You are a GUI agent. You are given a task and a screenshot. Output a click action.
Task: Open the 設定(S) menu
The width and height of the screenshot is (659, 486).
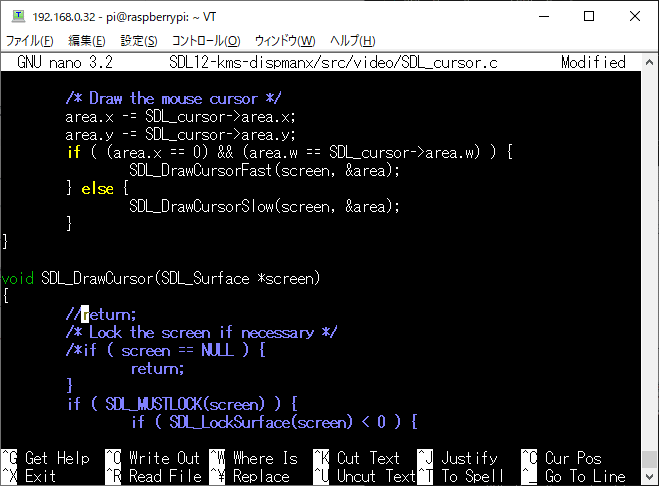[x=139, y=41]
